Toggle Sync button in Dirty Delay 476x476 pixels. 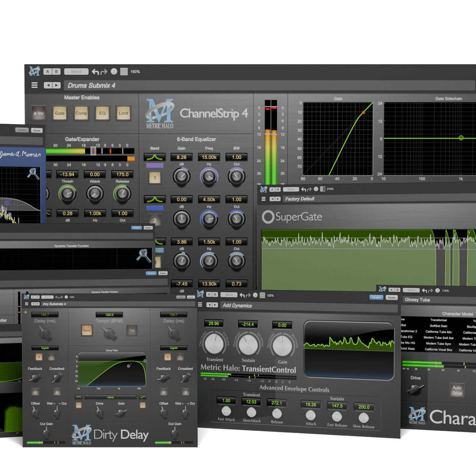87,330
